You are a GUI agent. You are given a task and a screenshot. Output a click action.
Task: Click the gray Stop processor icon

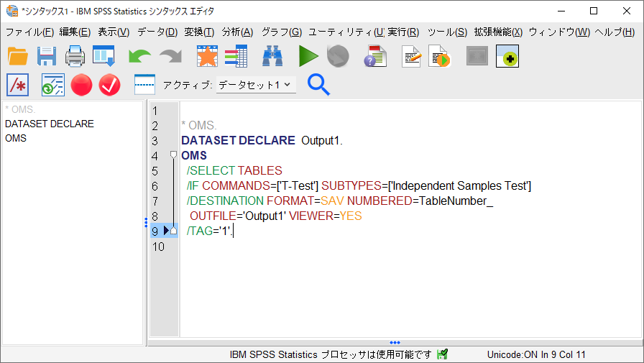[338, 56]
